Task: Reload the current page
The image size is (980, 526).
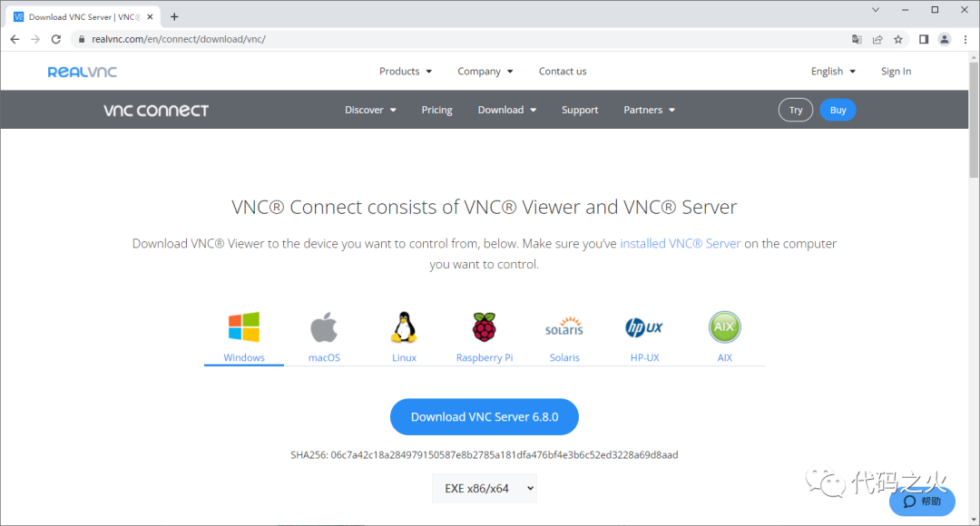Action: coord(56,39)
